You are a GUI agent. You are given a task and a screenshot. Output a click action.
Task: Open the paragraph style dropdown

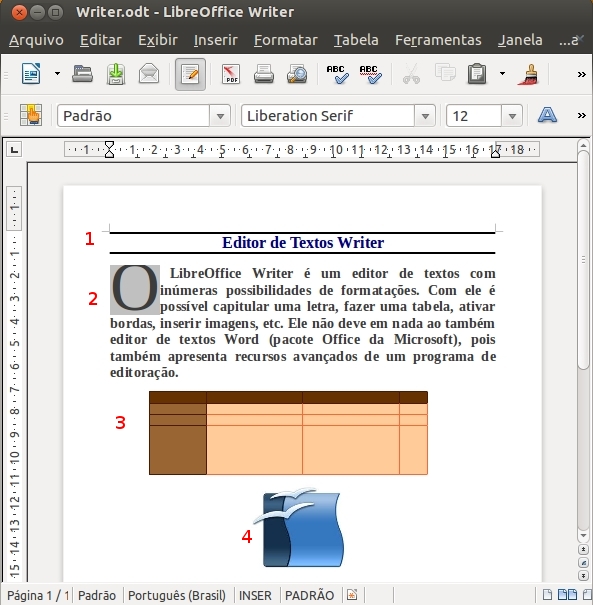click(x=220, y=116)
